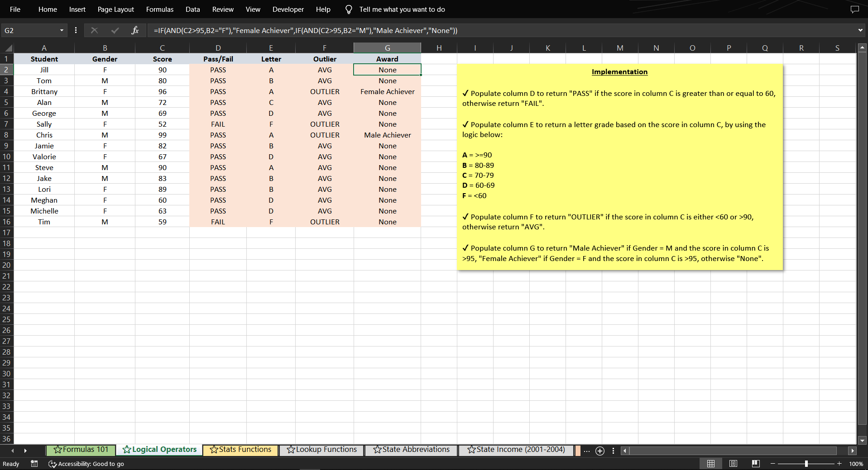Click the Tell Me lightbulb icon
This screenshot has height=470, width=868.
pos(348,9)
